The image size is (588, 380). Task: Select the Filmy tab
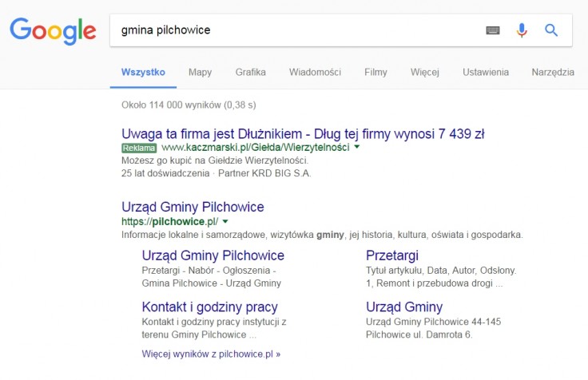pyautogui.click(x=375, y=72)
